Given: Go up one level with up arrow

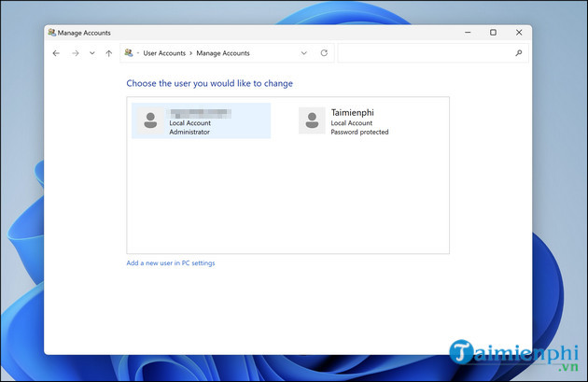Looking at the screenshot, I should tap(109, 53).
